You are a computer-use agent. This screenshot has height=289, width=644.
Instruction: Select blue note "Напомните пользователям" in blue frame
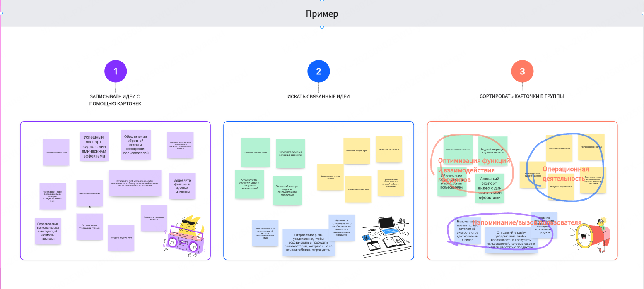(x=342, y=228)
